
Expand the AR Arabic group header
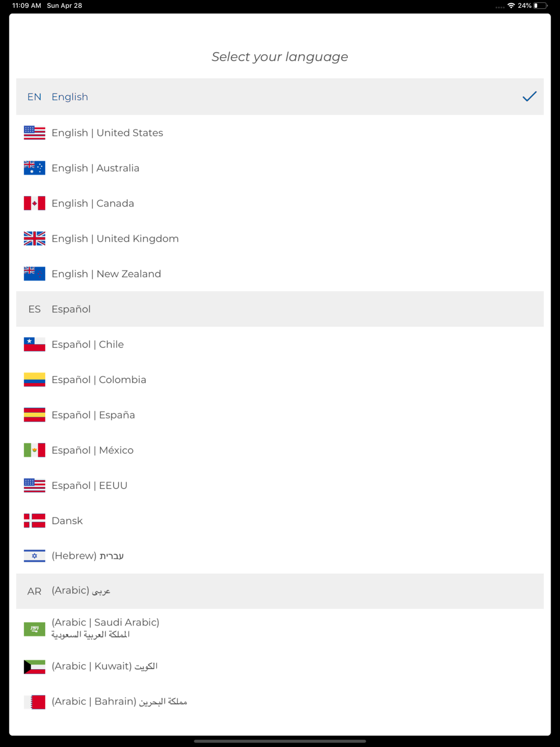point(280,591)
